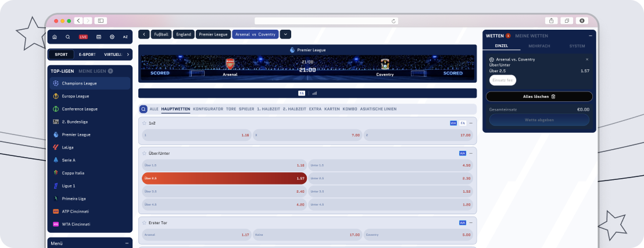The width and height of the screenshot is (644, 248).
Task: Open the ATP Cincinnati entry
Action: tap(90, 211)
